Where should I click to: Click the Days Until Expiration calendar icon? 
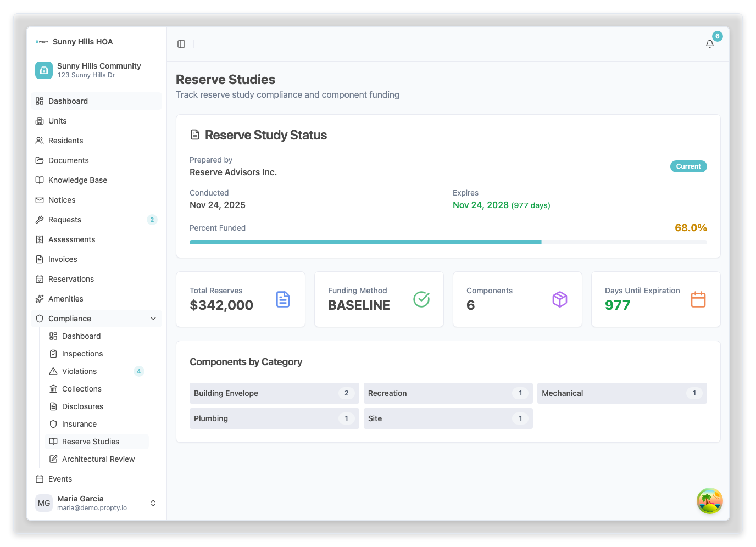[x=698, y=299]
